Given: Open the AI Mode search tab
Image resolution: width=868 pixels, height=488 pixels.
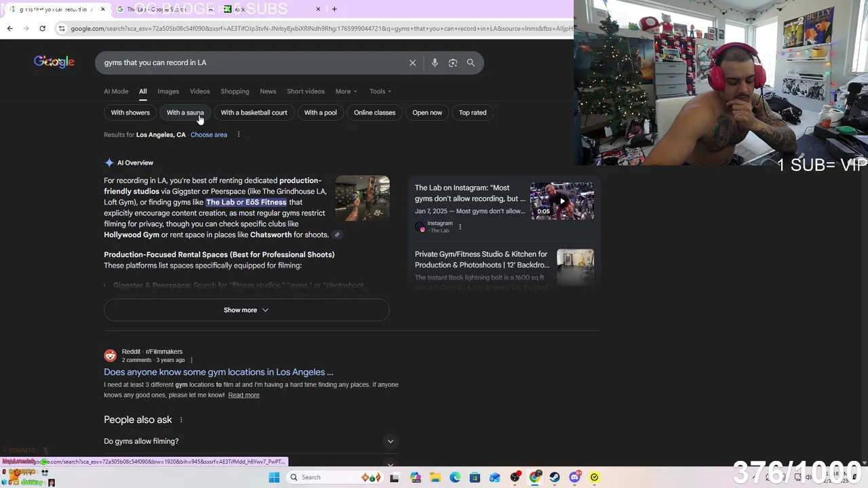Looking at the screenshot, I should click(x=116, y=91).
